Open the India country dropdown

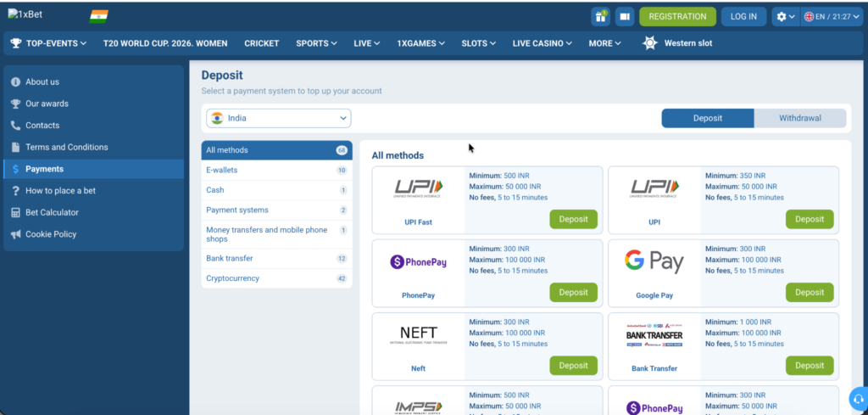click(278, 118)
